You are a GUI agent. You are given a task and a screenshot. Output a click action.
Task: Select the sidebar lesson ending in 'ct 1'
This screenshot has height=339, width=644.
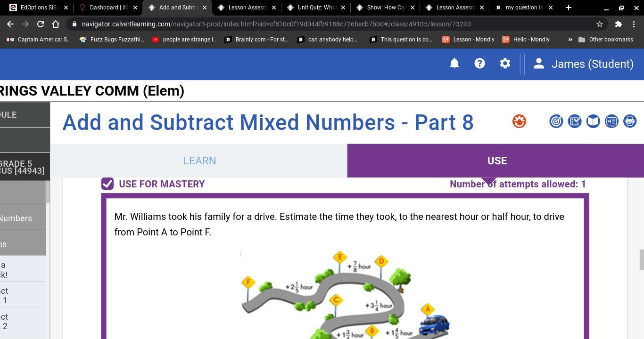click(x=23, y=296)
